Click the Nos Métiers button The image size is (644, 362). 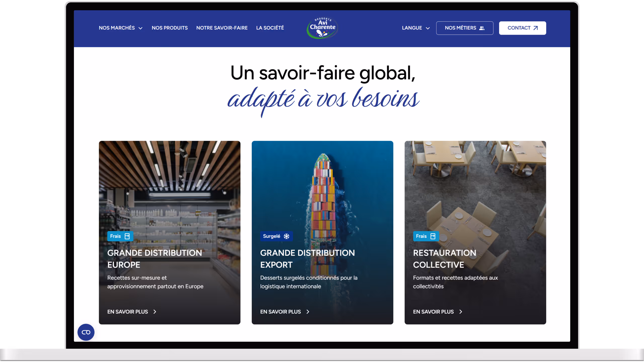pyautogui.click(x=465, y=28)
